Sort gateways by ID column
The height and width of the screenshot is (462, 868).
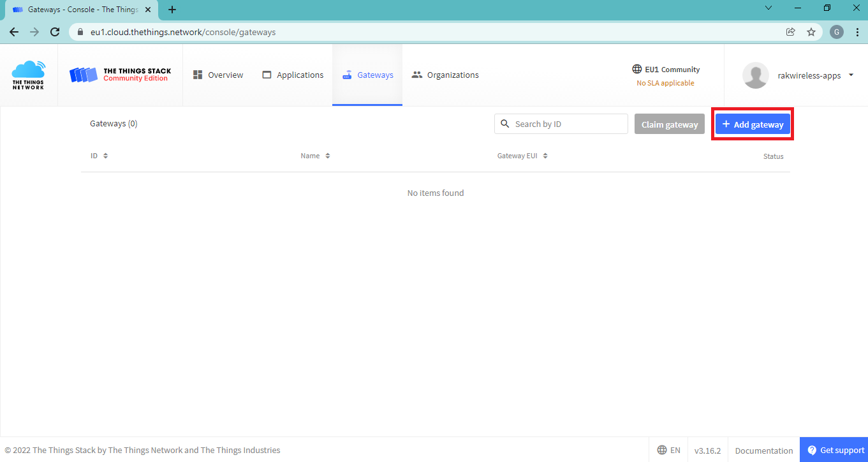(99, 156)
